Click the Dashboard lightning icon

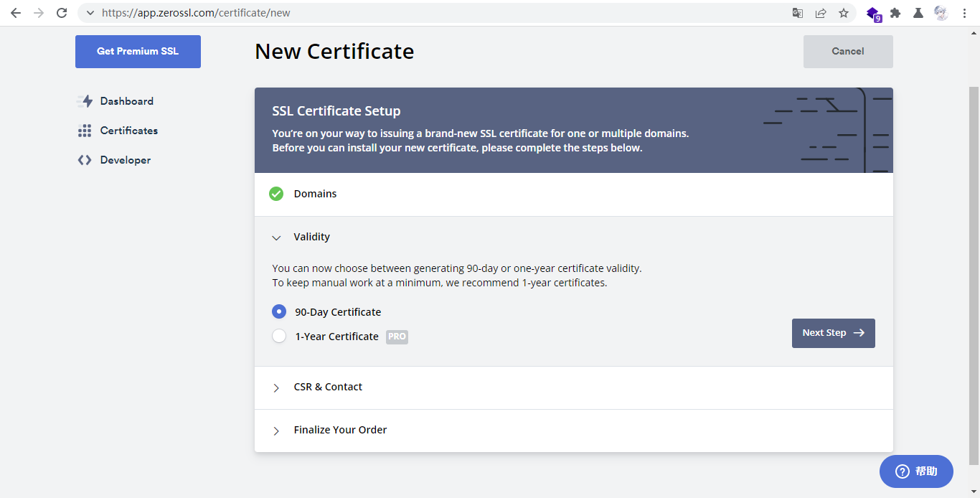85,101
